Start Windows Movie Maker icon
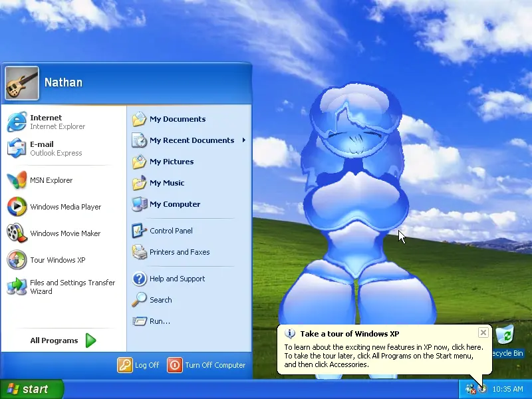Screen dimensions: 532x399 (x=17, y=233)
